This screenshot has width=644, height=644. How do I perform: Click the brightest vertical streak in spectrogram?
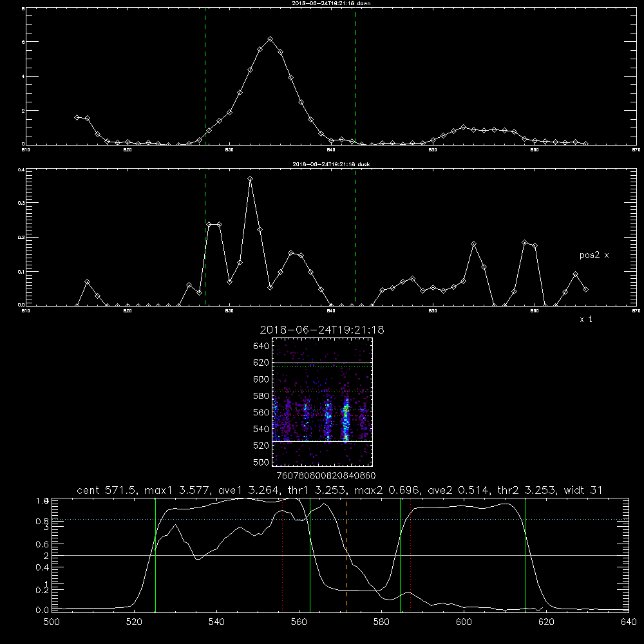346,419
